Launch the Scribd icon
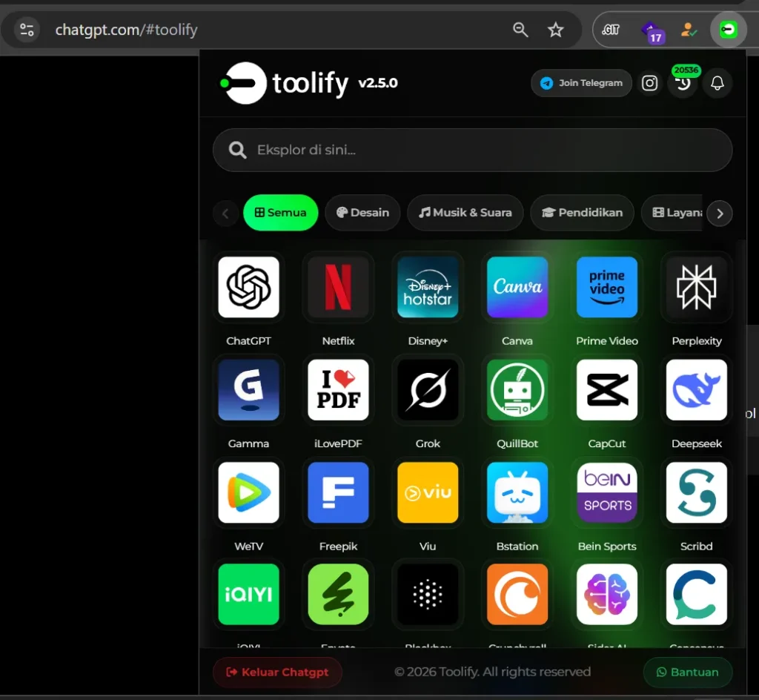 [696, 492]
